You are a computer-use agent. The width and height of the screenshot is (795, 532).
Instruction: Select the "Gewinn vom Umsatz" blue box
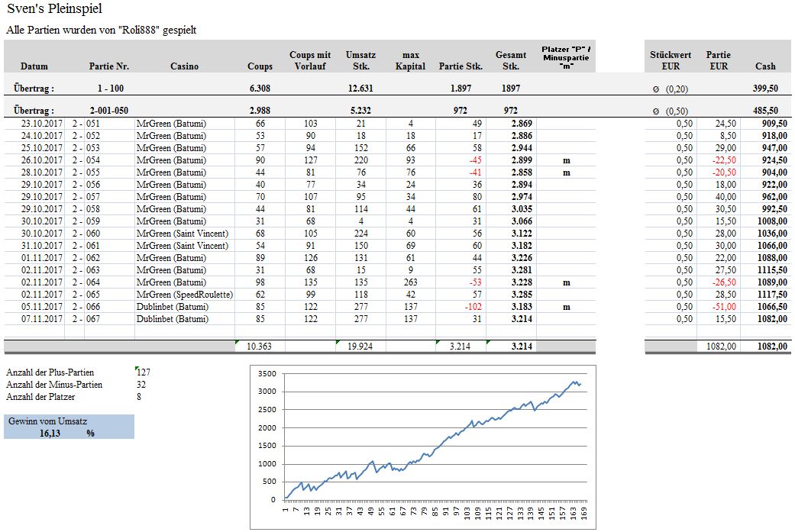[69, 427]
